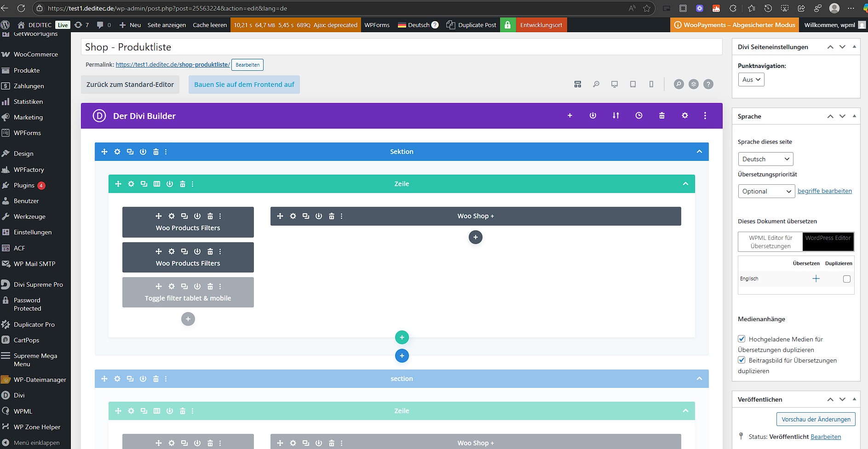
Task: Open Divi Builder page settings gear
Action: [685, 116]
